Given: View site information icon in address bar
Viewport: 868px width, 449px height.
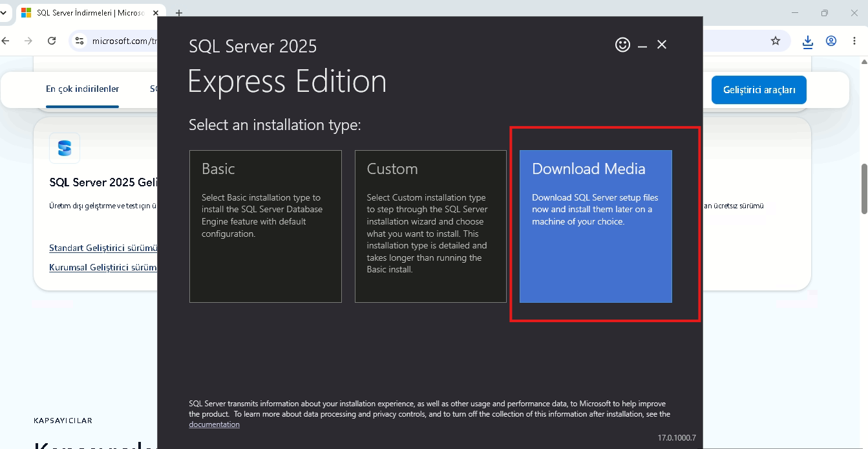Looking at the screenshot, I should [79, 41].
